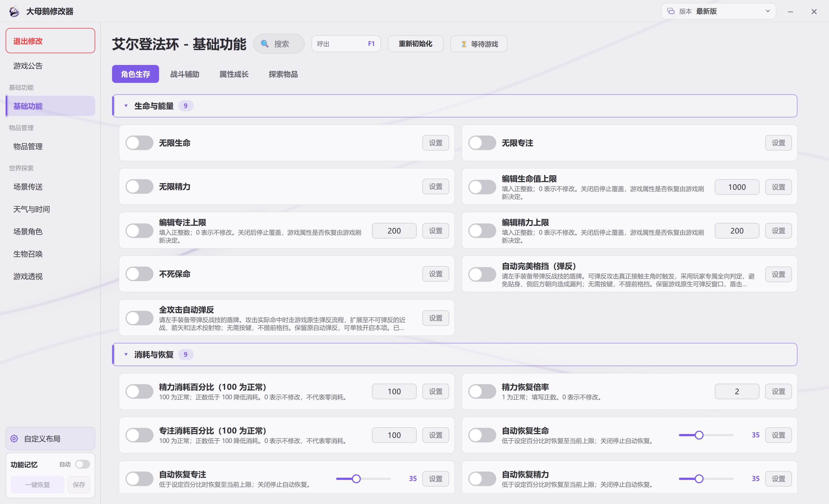Select the 探索物品 tab

coord(283,74)
